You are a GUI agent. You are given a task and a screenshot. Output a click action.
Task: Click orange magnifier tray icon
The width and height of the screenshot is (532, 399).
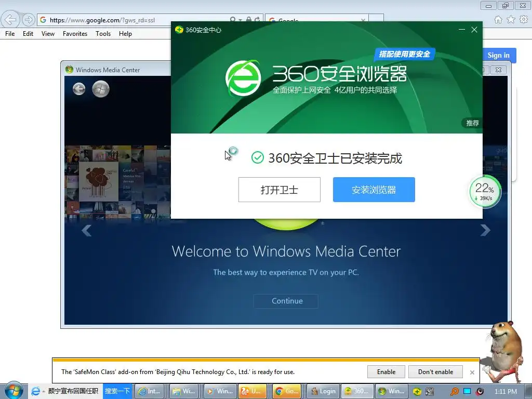454,392
